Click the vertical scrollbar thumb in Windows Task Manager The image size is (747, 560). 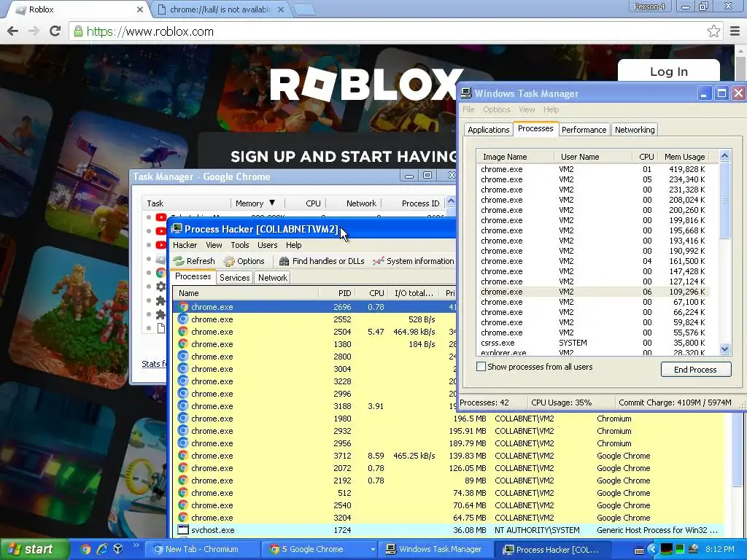(724, 200)
